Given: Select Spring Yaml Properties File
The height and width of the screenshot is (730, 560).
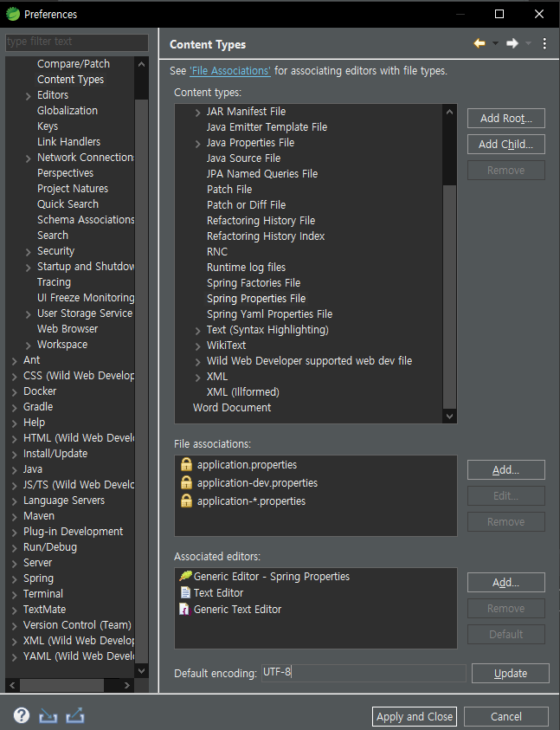Looking at the screenshot, I should [269, 313].
